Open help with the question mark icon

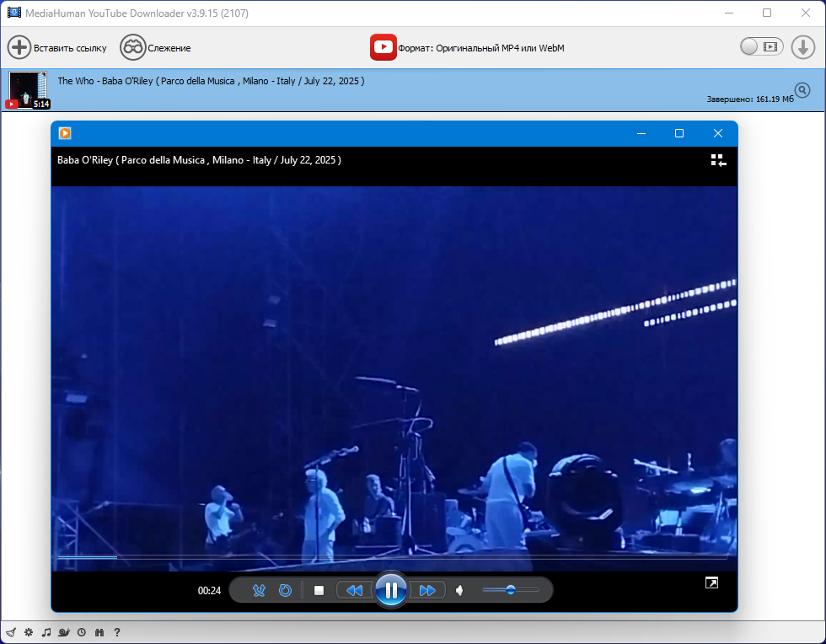tap(117, 632)
